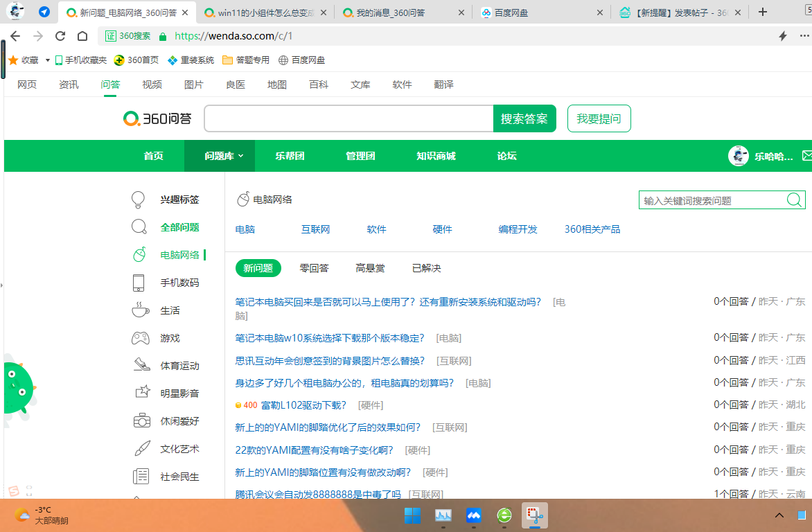Screen dimensions: 812x532
Task: Select the 生活 coffee cup icon
Action: [x=141, y=310]
